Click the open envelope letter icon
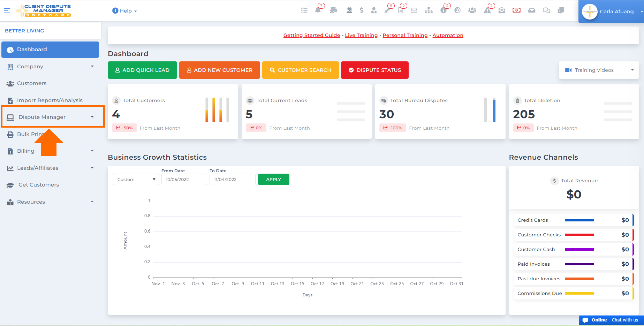Screen dimensions: 644x326 [502, 10]
